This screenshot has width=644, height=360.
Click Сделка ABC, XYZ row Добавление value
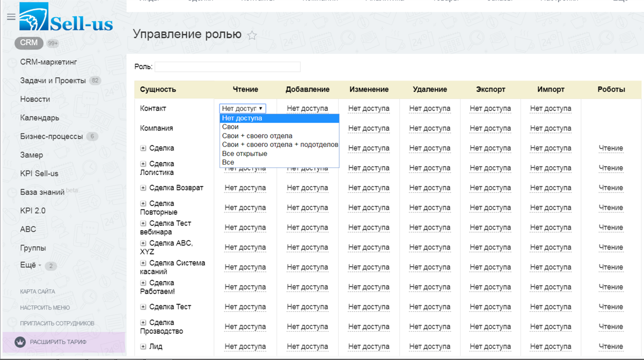(x=308, y=247)
